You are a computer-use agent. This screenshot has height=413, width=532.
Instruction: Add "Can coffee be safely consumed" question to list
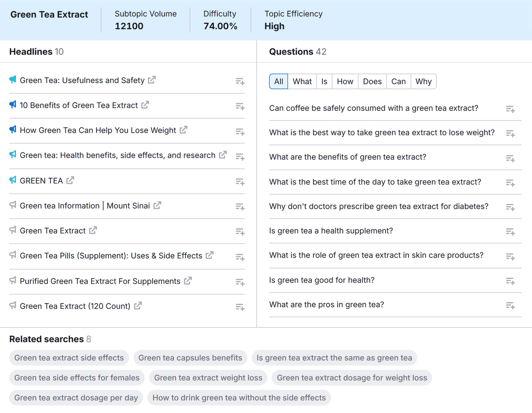click(510, 109)
